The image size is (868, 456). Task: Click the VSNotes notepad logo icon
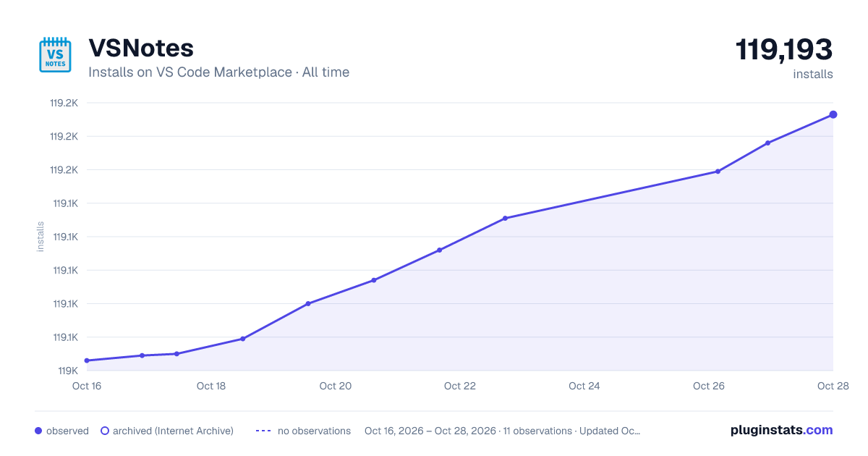click(x=55, y=55)
